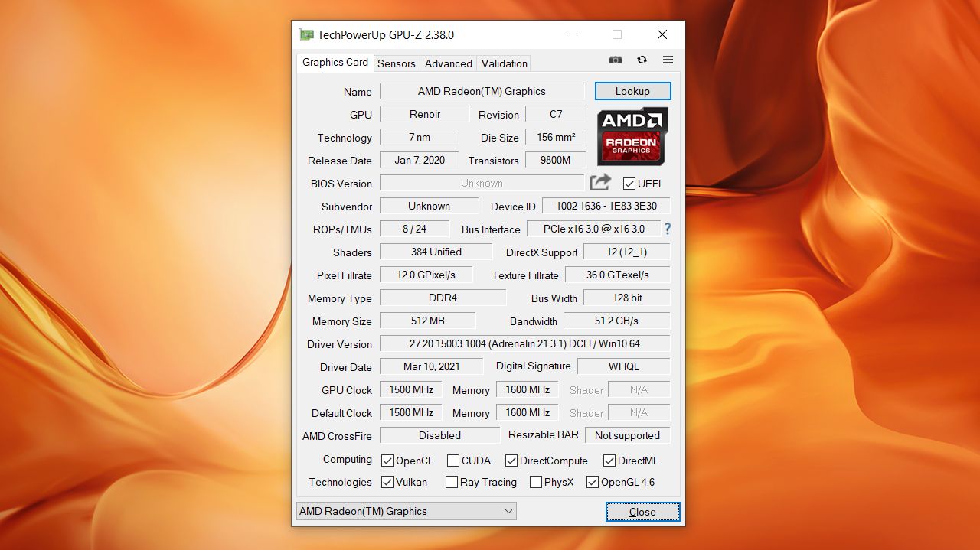Take a screenshot with the camera icon
The image size is (980, 550).
coord(615,60)
